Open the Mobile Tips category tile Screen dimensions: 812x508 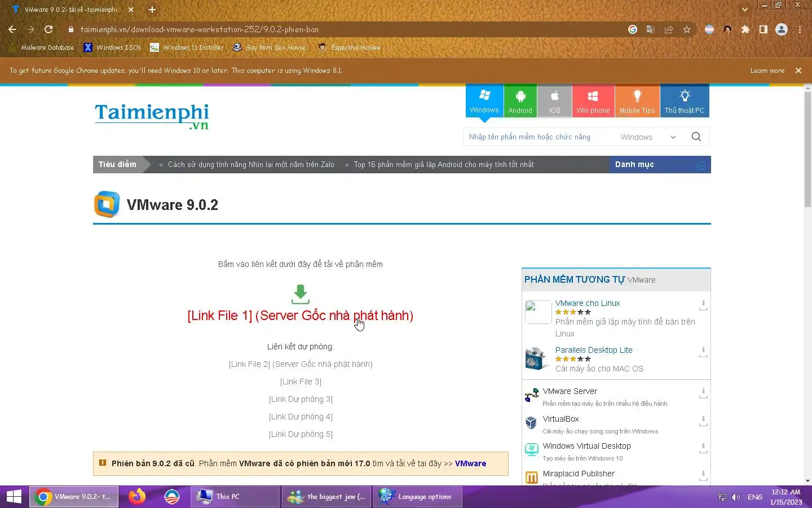[637, 102]
